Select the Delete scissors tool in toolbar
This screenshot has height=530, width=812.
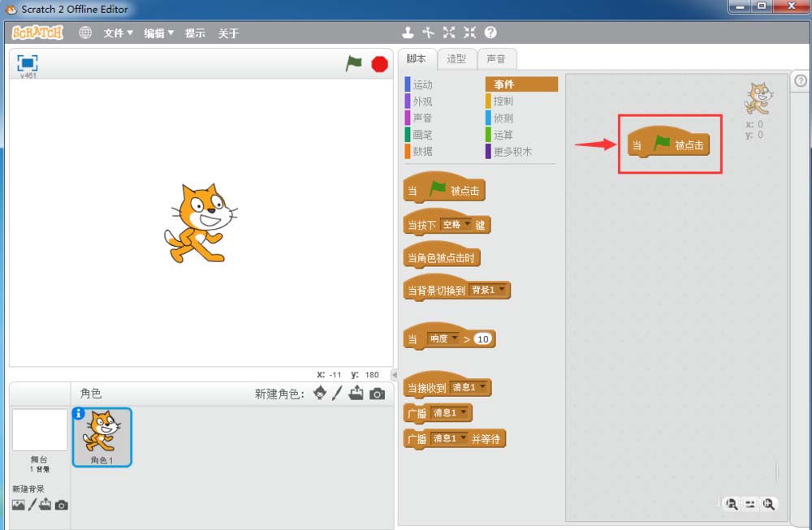point(429,33)
